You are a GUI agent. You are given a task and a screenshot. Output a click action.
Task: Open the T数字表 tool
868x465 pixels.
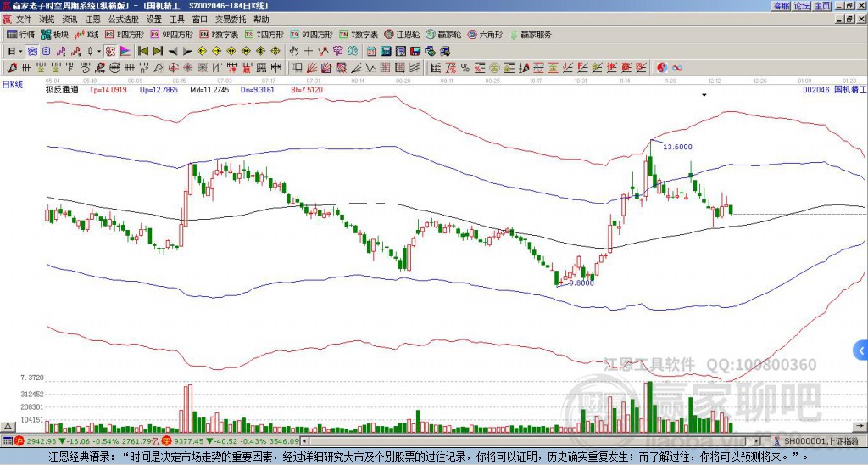pos(359,34)
